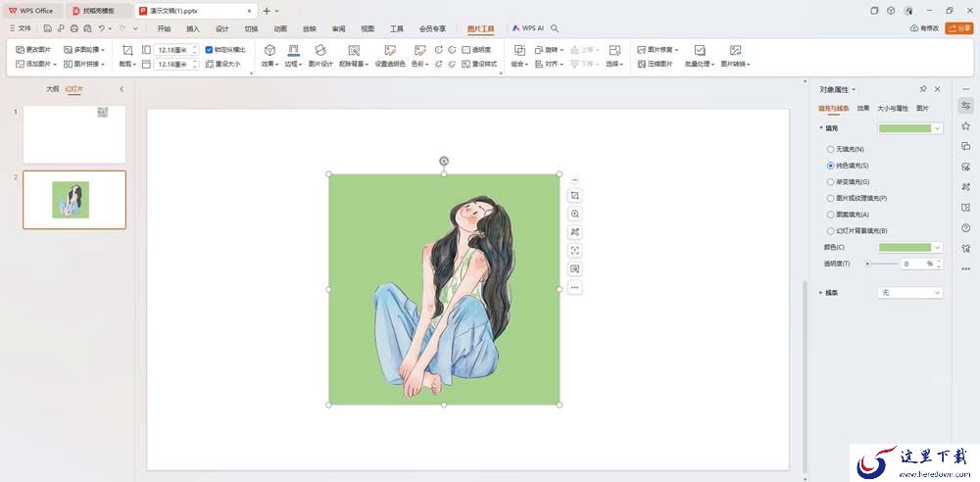980x482 pixels.
Task: Open the 设计 ribbon tab
Action: click(x=221, y=28)
